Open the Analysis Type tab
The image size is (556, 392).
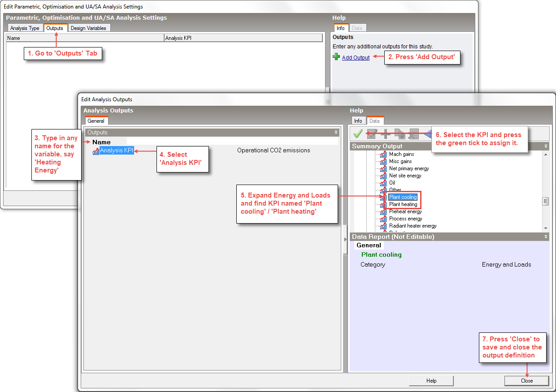pos(25,28)
